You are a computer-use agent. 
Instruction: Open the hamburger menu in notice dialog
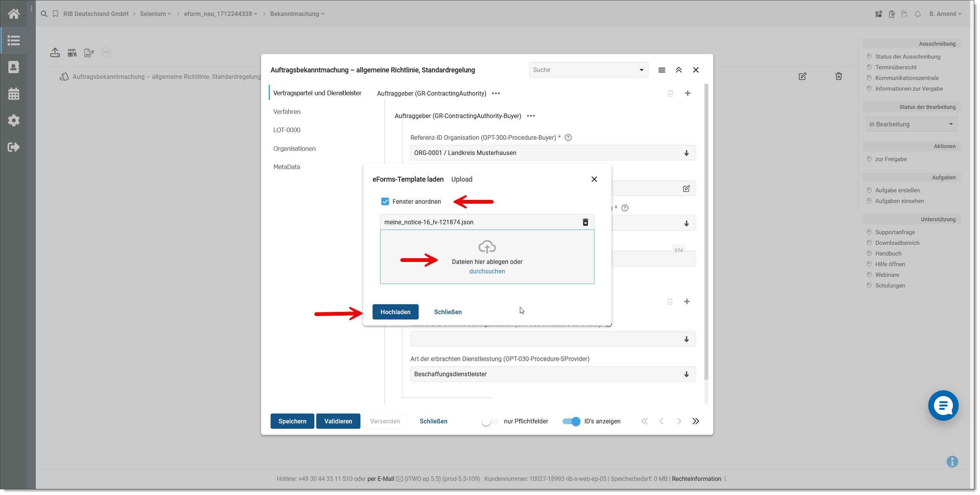point(662,70)
